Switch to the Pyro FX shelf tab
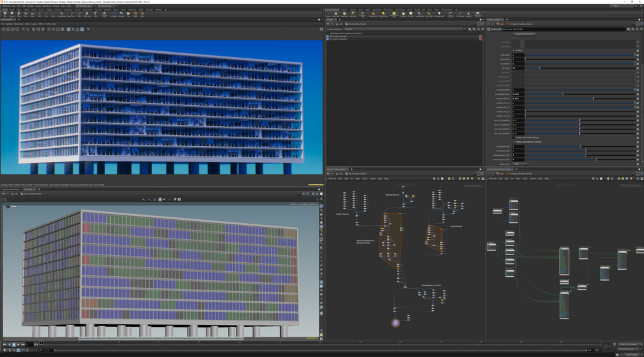This screenshot has width=644, height=357. (417, 10)
